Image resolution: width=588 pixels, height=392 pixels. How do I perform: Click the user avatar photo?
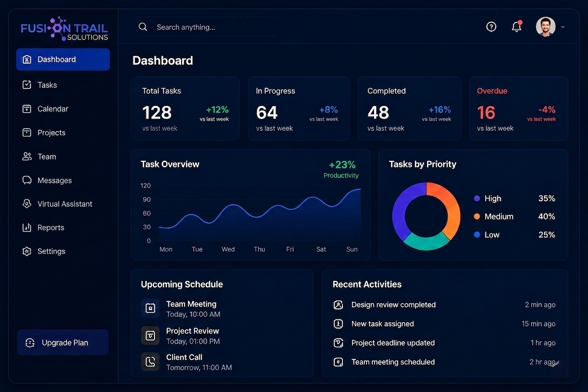tap(546, 27)
